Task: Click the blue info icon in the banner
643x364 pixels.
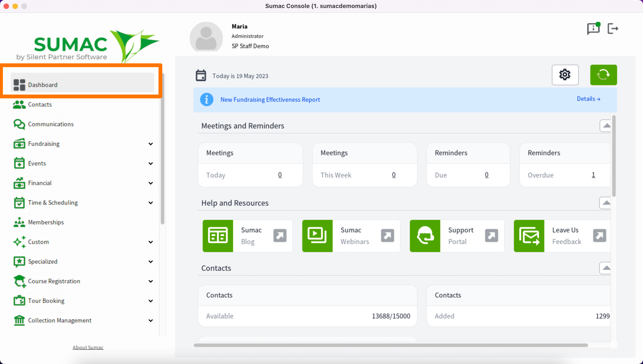Action: coord(207,99)
